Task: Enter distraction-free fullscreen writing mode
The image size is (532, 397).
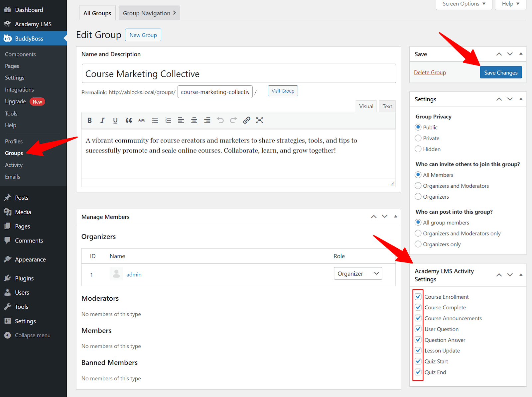Action: (x=259, y=120)
